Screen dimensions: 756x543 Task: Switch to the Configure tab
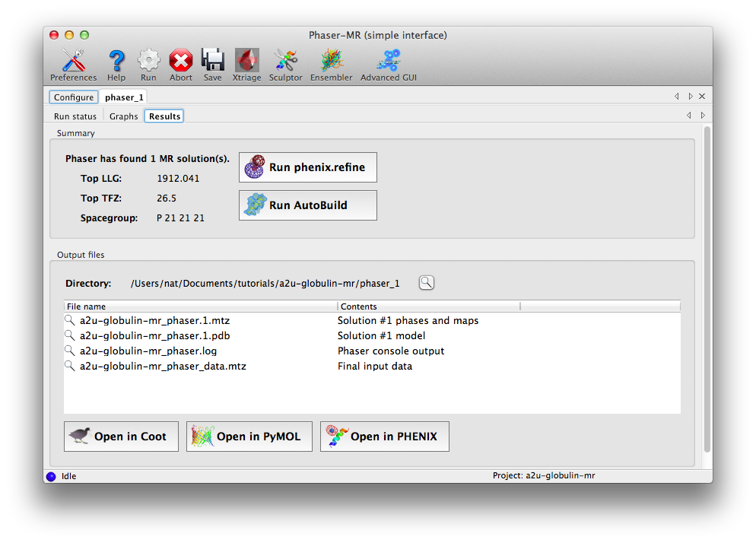[74, 97]
